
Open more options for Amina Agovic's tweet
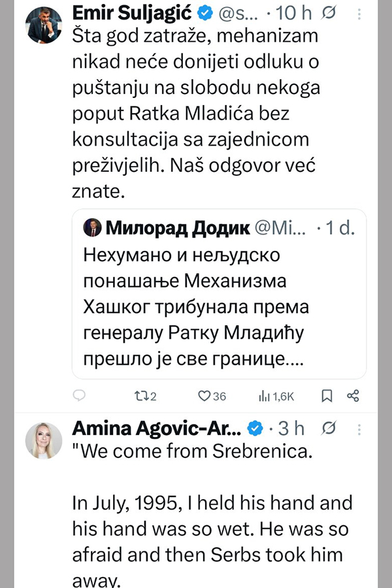pyautogui.click(x=358, y=428)
